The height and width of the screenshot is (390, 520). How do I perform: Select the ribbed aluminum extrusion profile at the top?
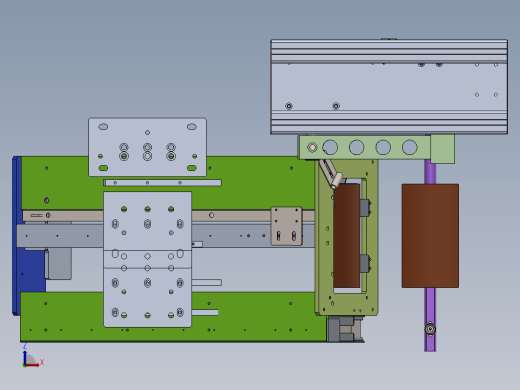(x=389, y=87)
